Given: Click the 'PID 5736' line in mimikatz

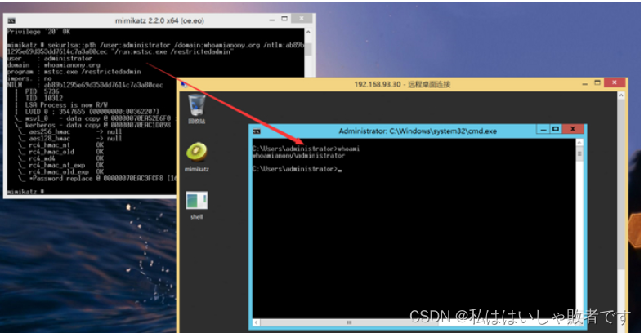Looking at the screenshot, I should pos(42,92).
